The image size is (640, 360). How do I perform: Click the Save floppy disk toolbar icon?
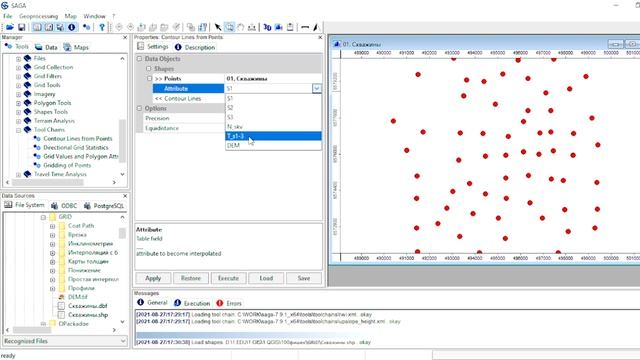point(21,27)
